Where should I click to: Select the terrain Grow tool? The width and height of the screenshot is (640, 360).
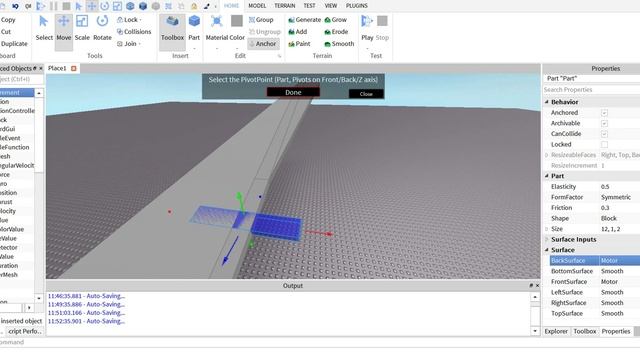point(336,20)
